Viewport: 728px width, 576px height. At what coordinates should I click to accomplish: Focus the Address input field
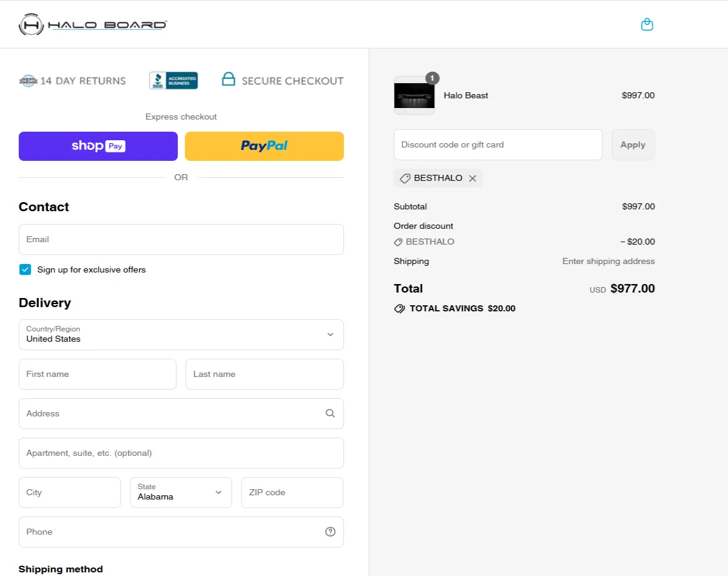pyautogui.click(x=181, y=413)
